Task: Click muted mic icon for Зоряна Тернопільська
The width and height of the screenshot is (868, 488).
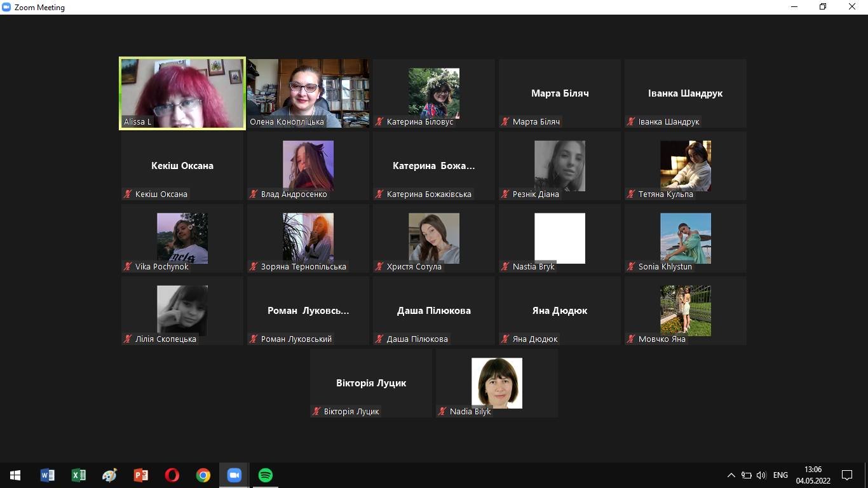Action: (254, 266)
